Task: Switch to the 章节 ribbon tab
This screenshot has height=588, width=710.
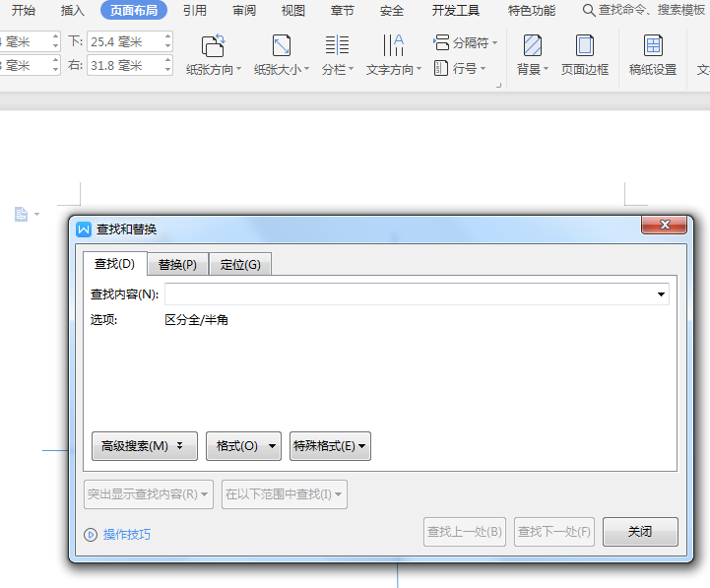Action: (343, 10)
